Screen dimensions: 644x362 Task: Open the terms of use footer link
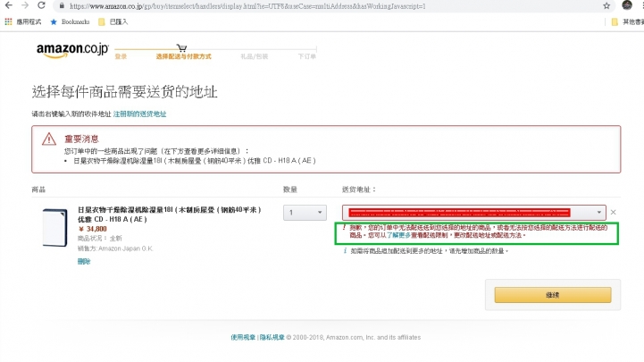[x=243, y=337]
